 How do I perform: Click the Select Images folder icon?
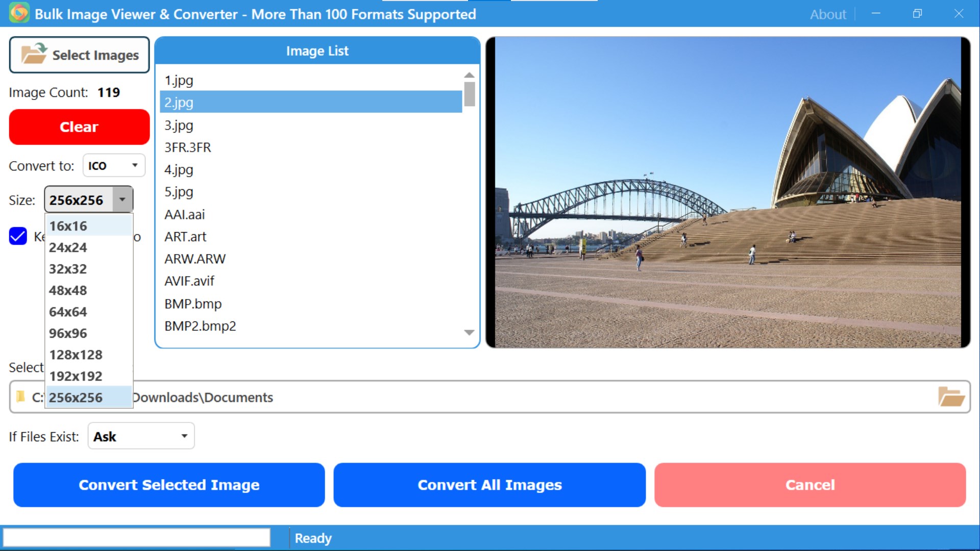click(x=34, y=54)
